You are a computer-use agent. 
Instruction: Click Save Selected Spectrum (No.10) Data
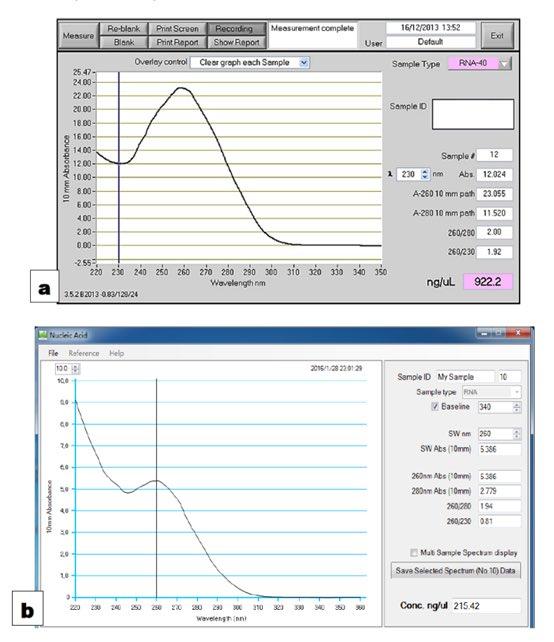pyautogui.click(x=455, y=570)
